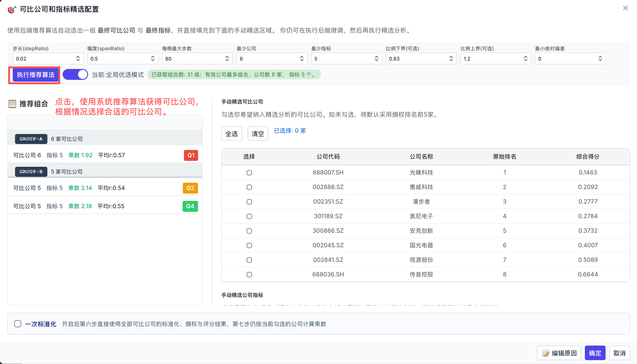Close the configuration dialog with X icon

click(x=625, y=8)
